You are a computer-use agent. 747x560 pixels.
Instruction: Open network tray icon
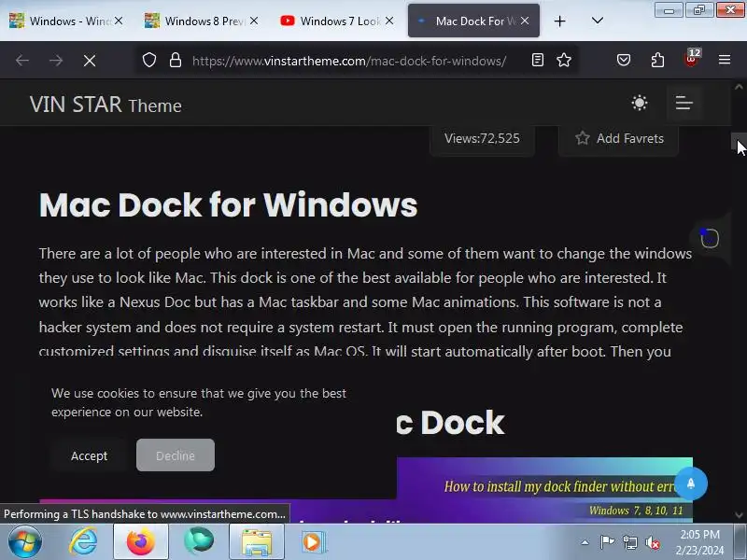click(629, 542)
